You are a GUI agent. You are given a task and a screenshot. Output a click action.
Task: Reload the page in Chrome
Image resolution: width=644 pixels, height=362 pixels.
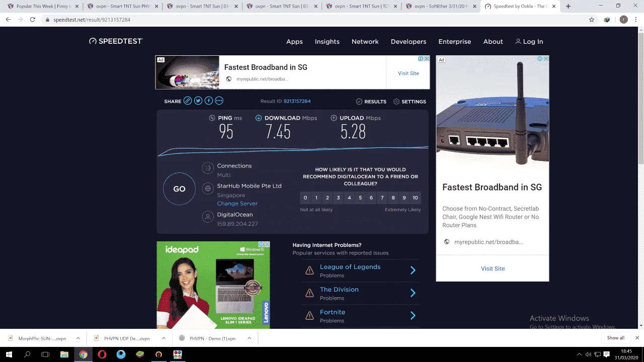pyautogui.click(x=33, y=20)
